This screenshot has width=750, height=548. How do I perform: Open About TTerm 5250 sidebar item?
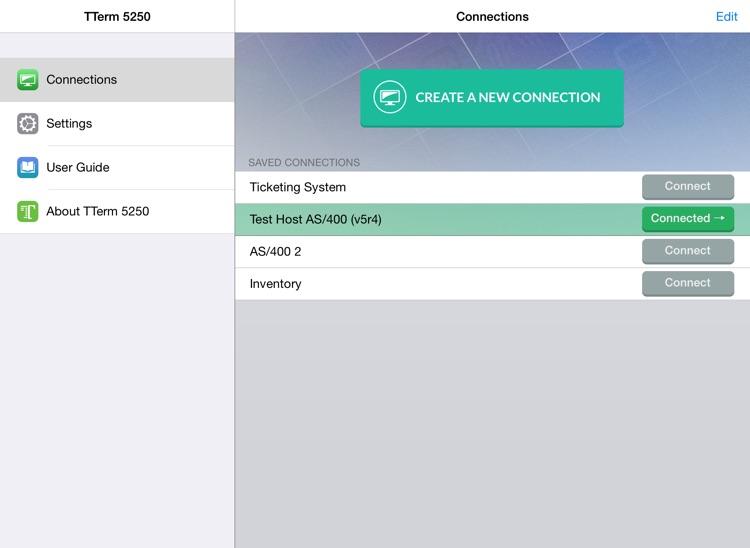coord(117,211)
